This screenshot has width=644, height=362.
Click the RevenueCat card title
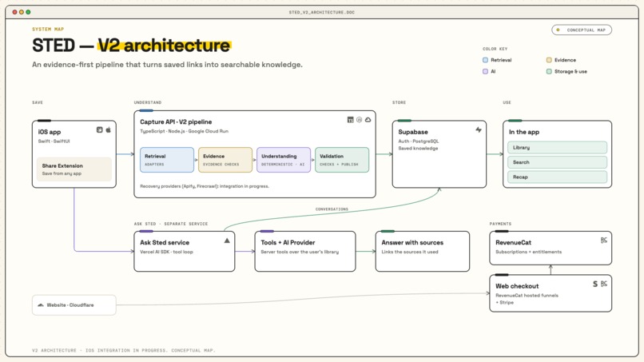pyautogui.click(x=513, y=242)
